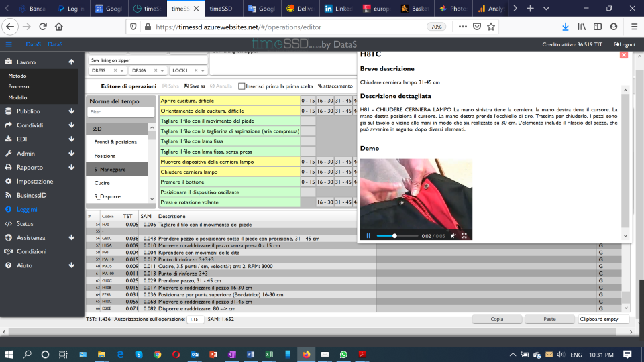
Task: Click the Save as button
Action: 195,86
